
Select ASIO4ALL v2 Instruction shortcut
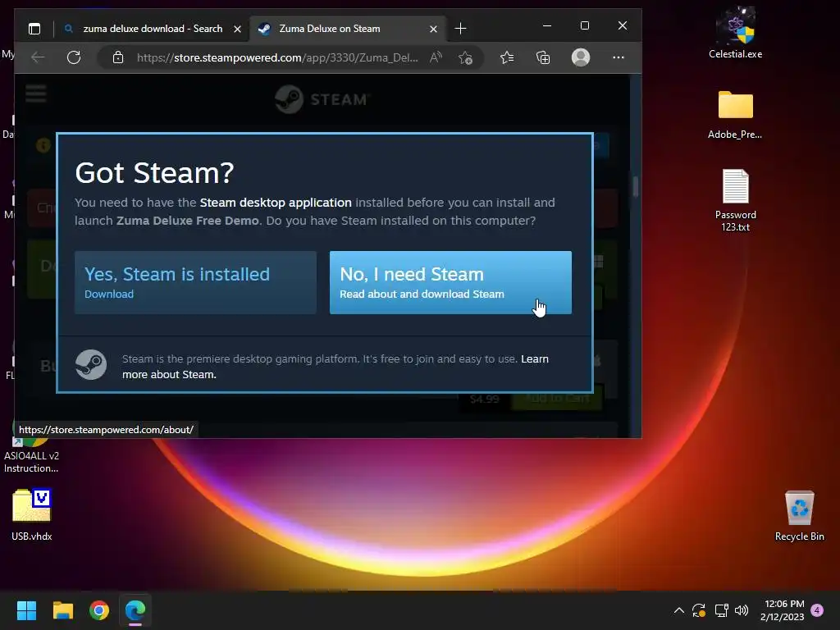[x=32, y=454]
